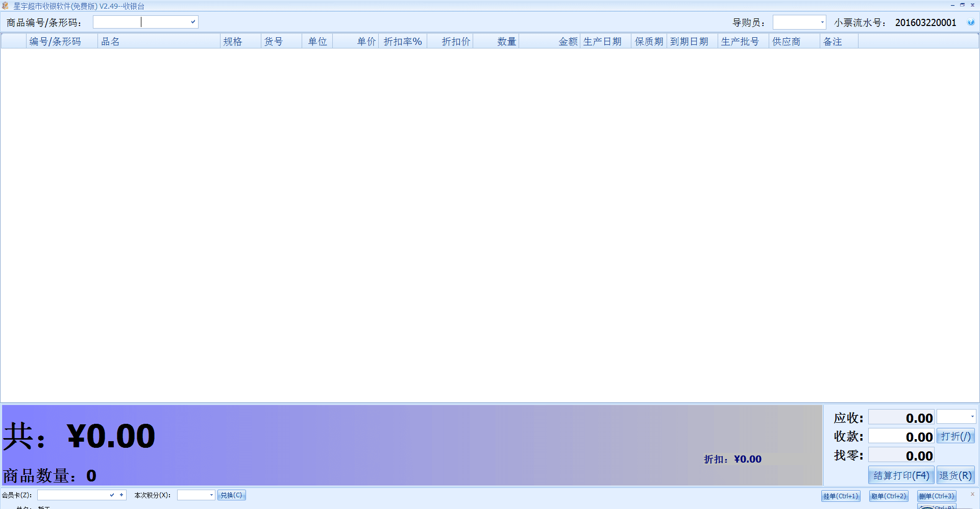The image size is (980, 509).
Task: Click the app icon in the title bar
Action: (x=5, y=6)
